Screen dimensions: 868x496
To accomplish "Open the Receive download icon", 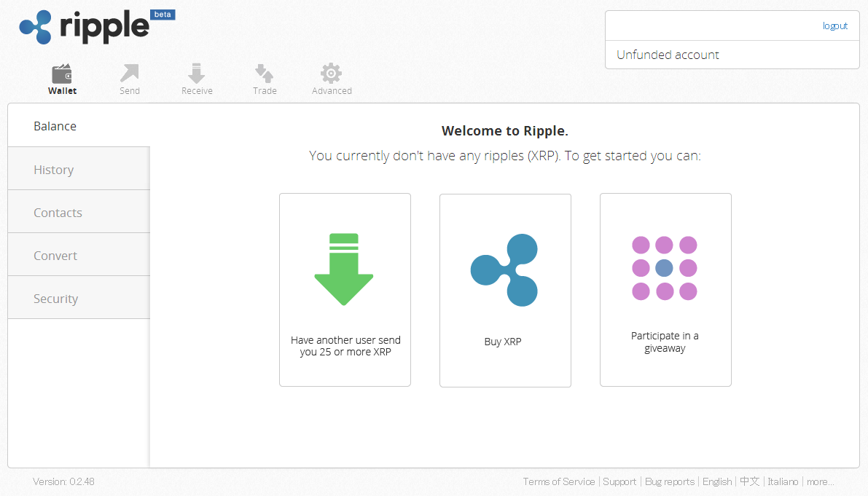I will [x=197, y=73].
